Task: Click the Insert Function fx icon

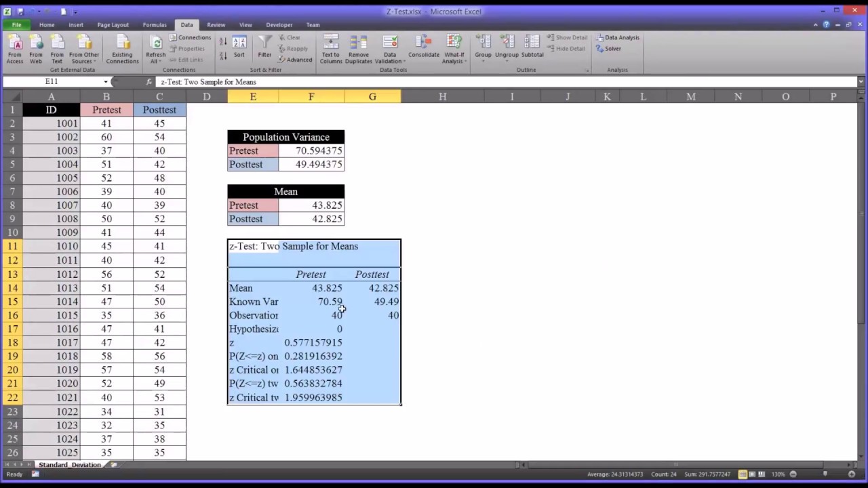Action: (x=149, y=82)
